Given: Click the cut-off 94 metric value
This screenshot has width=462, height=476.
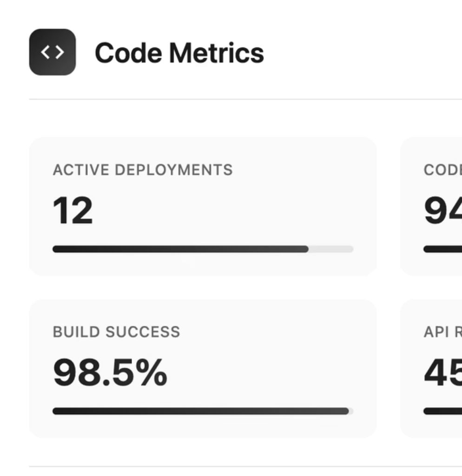Looking at the screenshot, I should [442, 211].
